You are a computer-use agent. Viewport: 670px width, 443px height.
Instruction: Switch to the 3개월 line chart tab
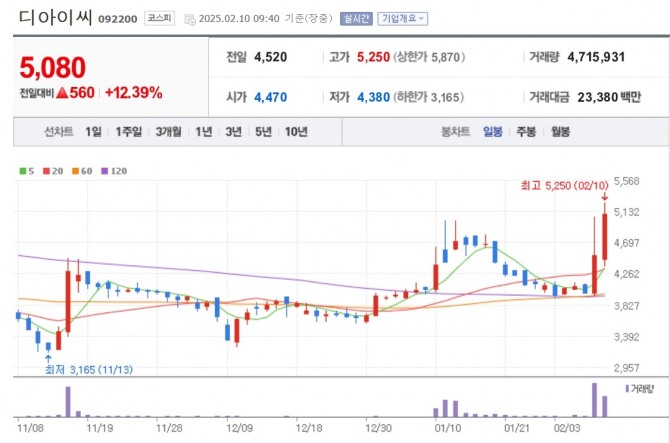(168, 131)
